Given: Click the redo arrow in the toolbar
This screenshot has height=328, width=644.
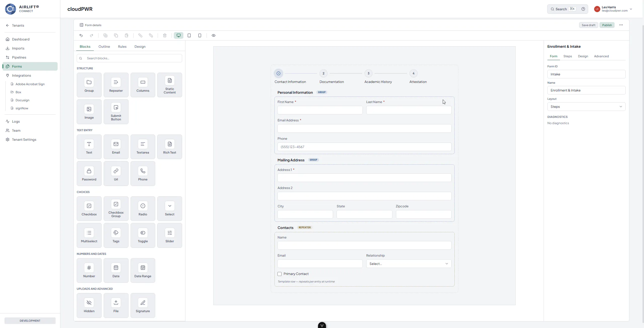Looking at the screenshot, I should (x=92, y=35).
